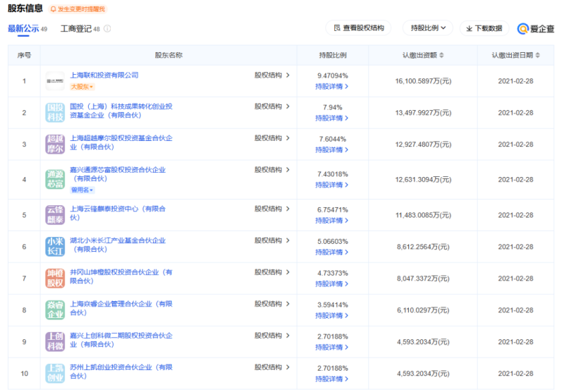Click the 爱企查 logo

[536, 29]
